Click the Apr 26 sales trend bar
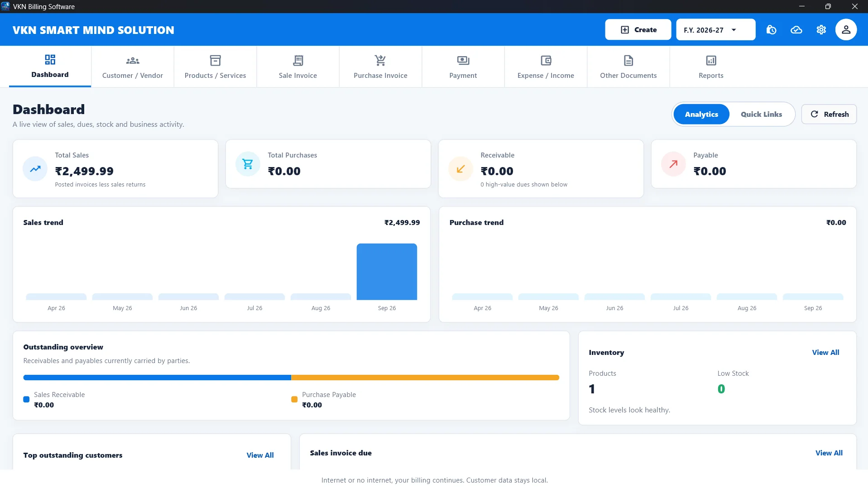This screenshot has height=488, width=868. (x=56, y=297)
